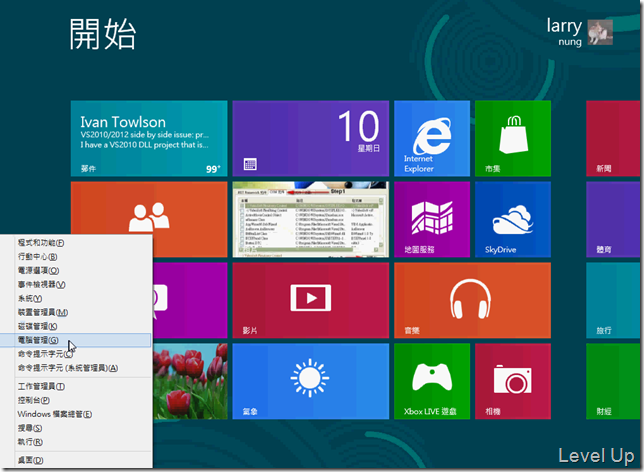This screenshot has height=472, width=644.
Task: Choose 執行(R) Run menu entry
Action: tap(76, 442)
